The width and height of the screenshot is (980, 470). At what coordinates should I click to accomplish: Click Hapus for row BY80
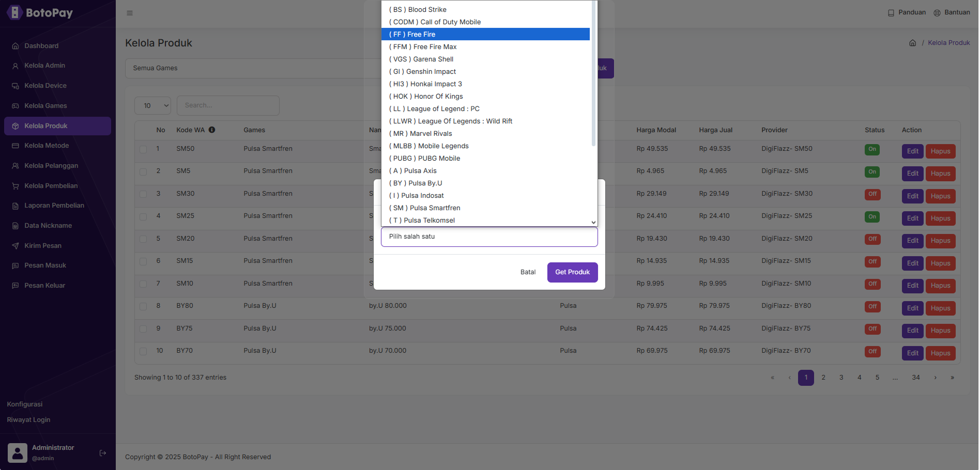point(941,308)
